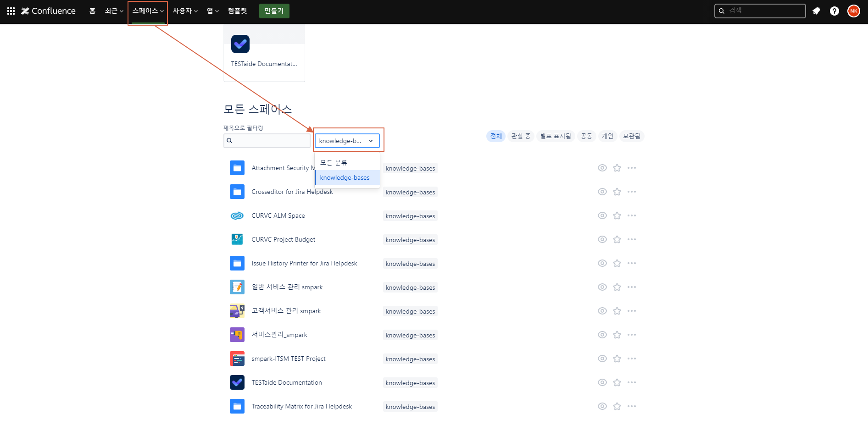This screenshot has height=425, width=868.
Task: Select knowledge-bases option in dropdown list
Action: (347, 177)
